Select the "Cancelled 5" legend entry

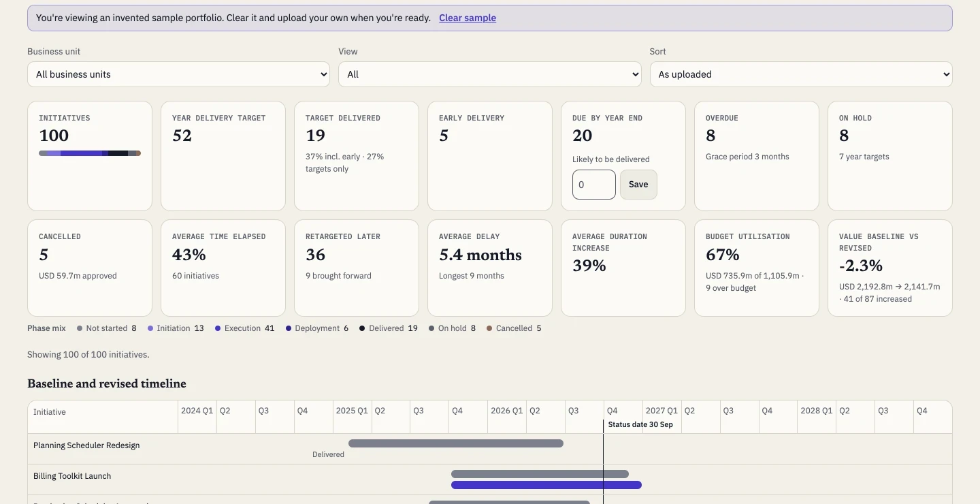click(x=514, y=328)
